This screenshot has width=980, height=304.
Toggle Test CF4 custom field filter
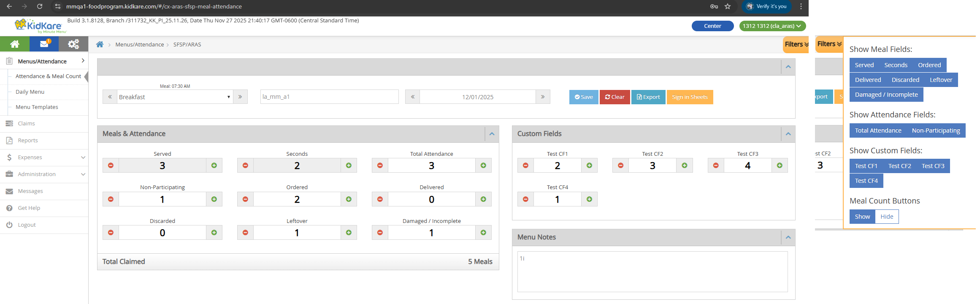pos(866,181)
